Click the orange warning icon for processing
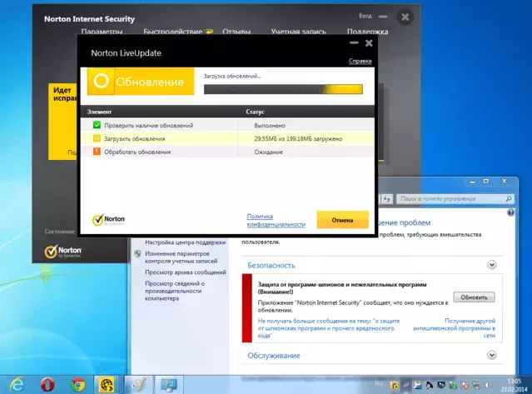 97,152
